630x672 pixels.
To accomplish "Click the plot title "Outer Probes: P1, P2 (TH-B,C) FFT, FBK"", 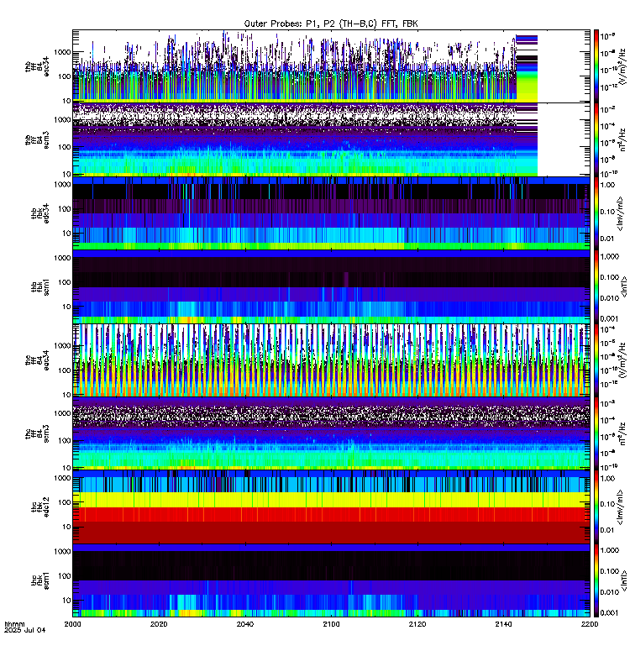I will [331, 24].
